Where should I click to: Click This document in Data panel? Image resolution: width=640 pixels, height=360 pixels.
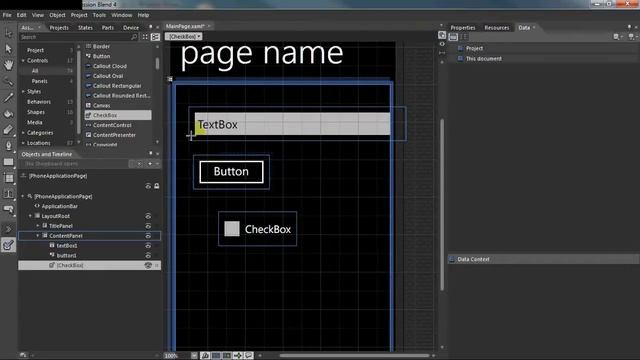[x=484, y=59]
